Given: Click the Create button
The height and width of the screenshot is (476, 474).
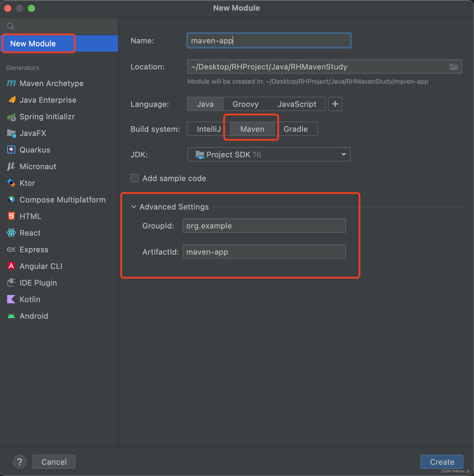Looking at the screenshot, I should (442, 462).
